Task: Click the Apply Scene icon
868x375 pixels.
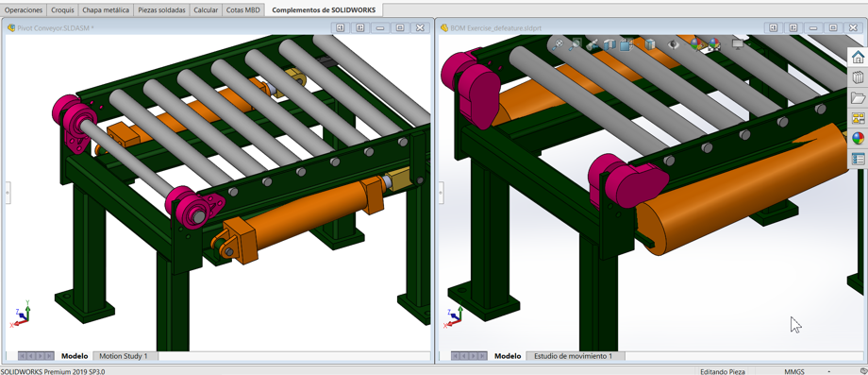Action: [714, 44]
